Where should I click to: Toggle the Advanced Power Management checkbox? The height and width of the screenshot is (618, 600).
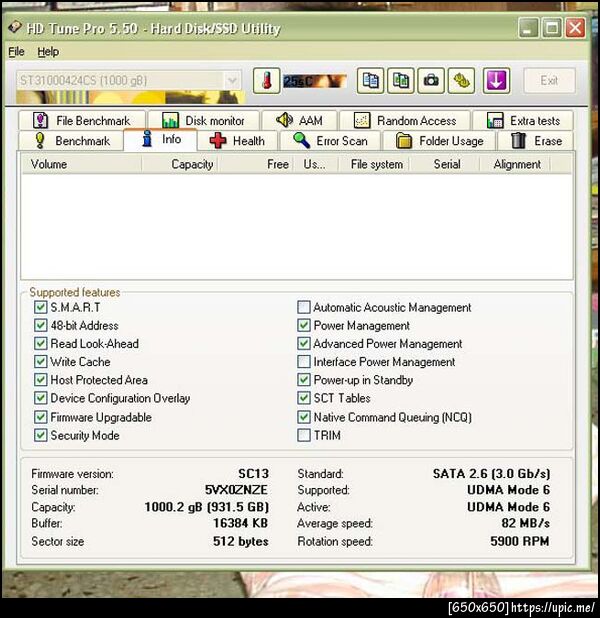pyautogui.click(x=304, y=343)
